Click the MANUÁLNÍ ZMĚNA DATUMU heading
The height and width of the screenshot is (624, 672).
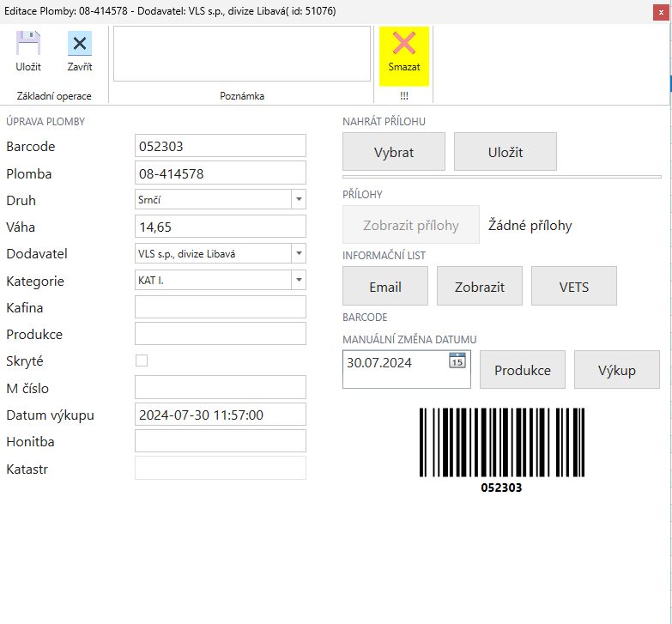tap(409, 339)
